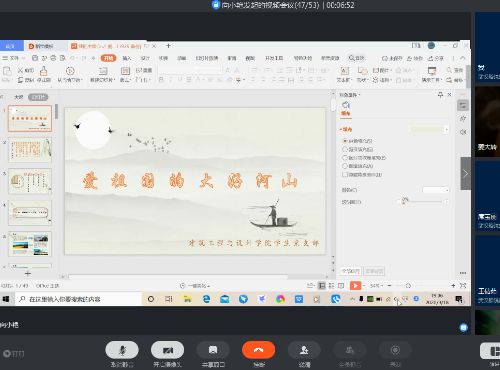The image size is (500, 370).
Task: Hang up with the orange phone button
Action: [259, 350]
